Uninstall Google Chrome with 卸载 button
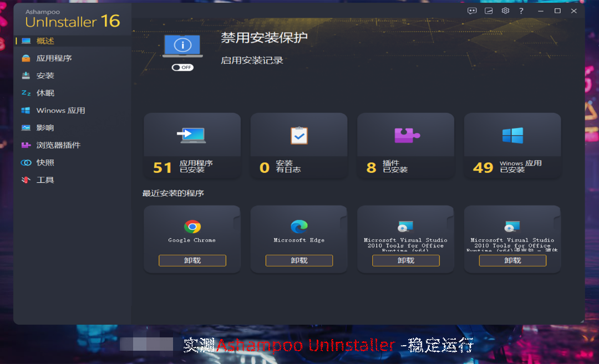The width and height of the screenshot is (599, 364). coord(192,260)
